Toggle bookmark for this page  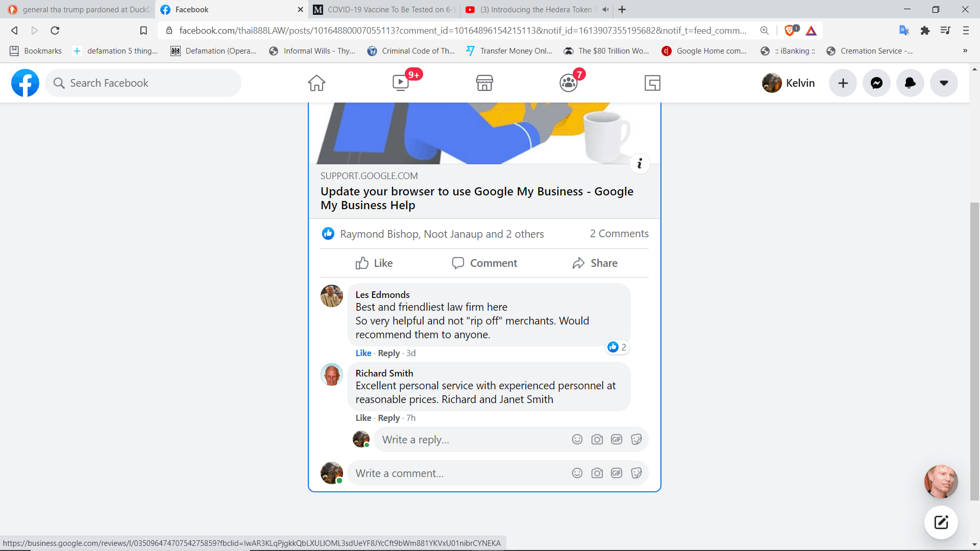coord(143,31)
